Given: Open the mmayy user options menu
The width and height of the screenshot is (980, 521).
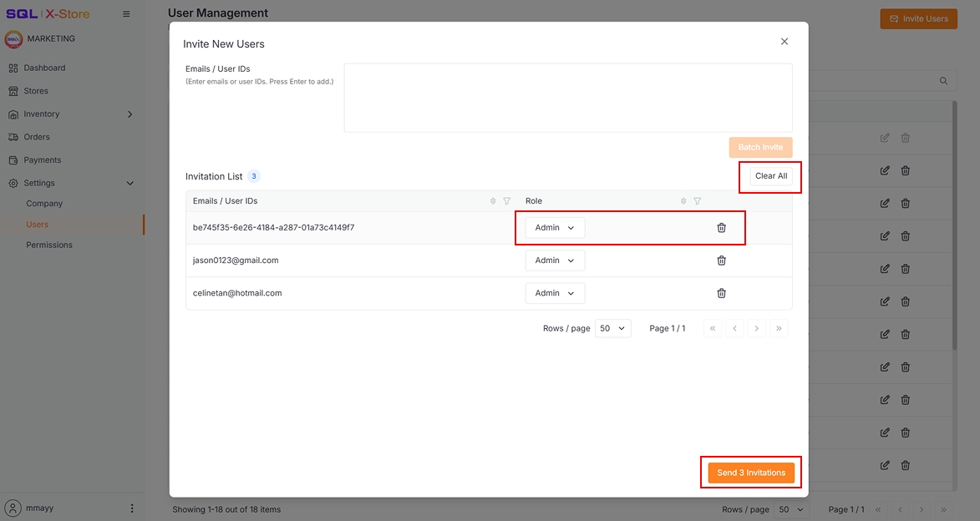Looking at the screenshot, I should [x=131, y=508].
